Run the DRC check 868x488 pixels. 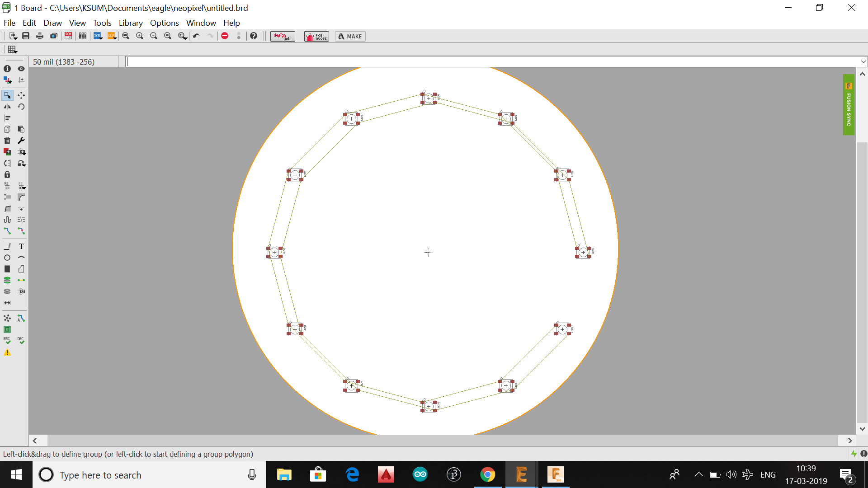pyautogui.click(x=21, y=340)
